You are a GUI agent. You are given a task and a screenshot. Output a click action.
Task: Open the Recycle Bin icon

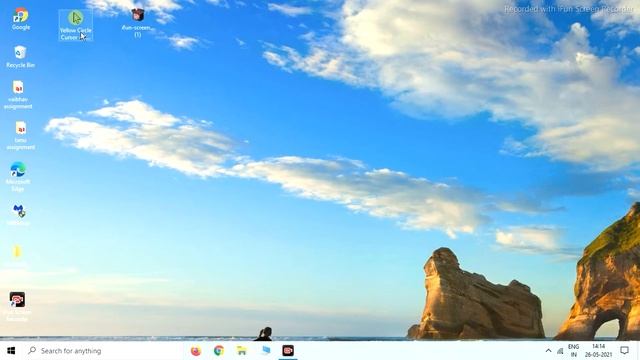(x=20, y=56)
